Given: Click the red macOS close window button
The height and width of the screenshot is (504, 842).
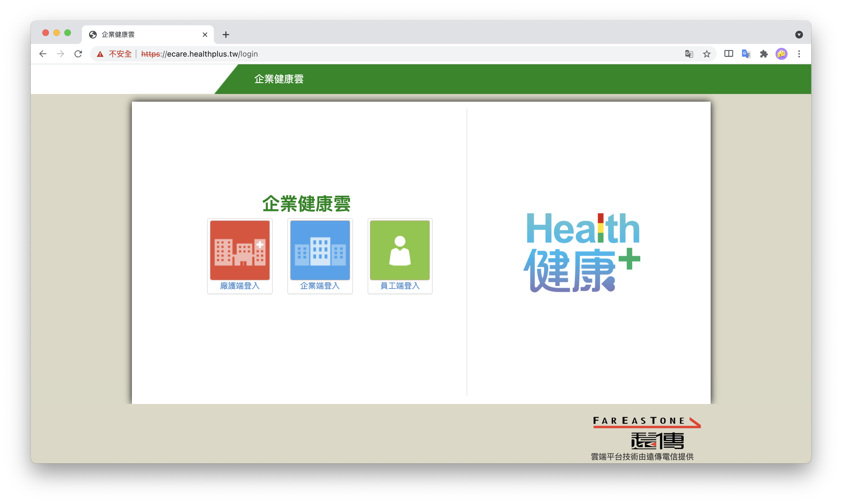Looking at the screenshot, I should (x=46, y=33).
